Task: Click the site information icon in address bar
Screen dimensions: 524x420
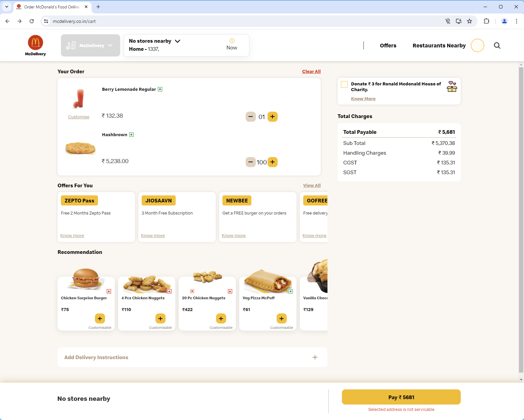Action: (46, 21)
